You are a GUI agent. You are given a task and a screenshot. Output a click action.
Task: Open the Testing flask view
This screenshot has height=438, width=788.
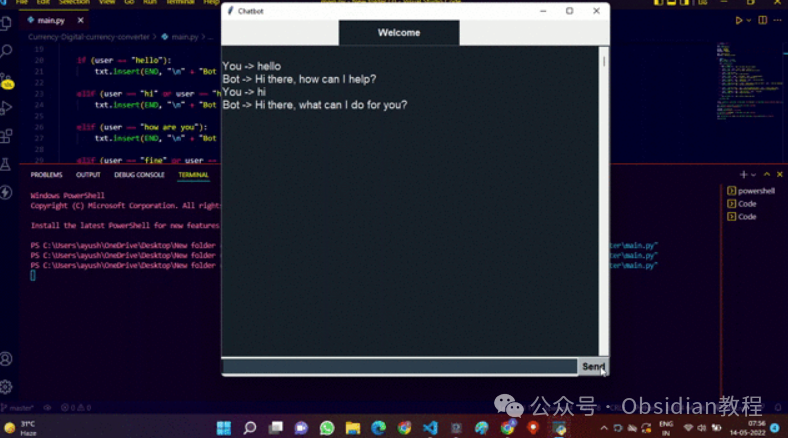tap(6, 164)
